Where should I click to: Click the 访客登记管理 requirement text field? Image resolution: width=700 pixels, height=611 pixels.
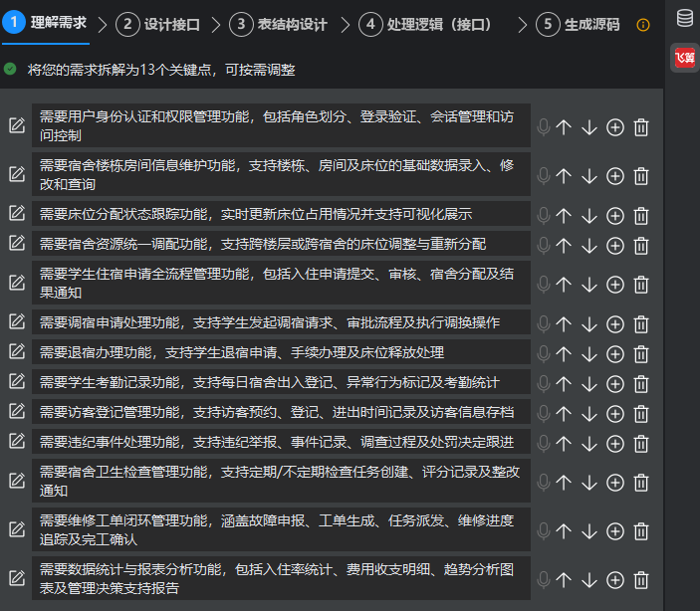pyautogui.click(x=281, y=412)
